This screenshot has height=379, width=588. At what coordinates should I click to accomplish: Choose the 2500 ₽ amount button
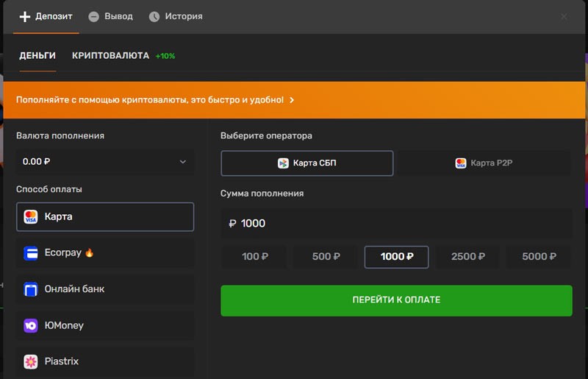click(467, 257)
